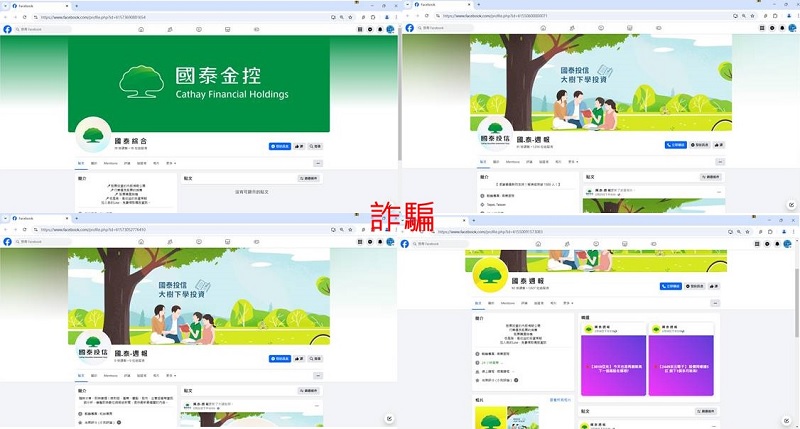Viewport: 800px width, 429px height.
Task: Open Home icon in bottom-left window
Action: click(x=141, y=241)
